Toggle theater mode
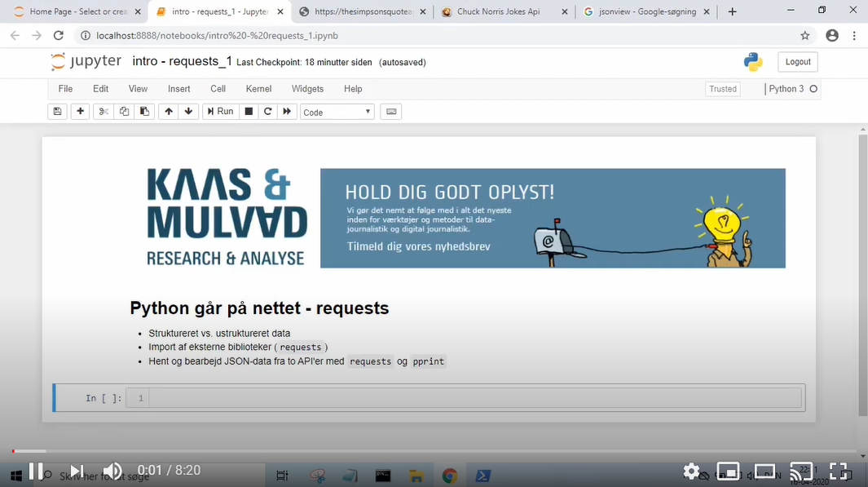Viewport: 868px width, 487px height. click(765, 472)
